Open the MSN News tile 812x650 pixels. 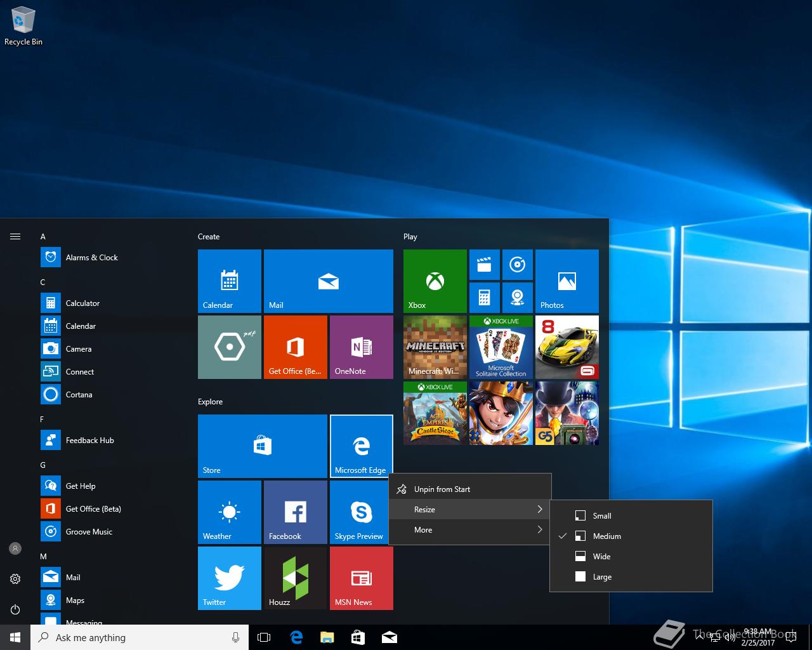coord(362,578)
